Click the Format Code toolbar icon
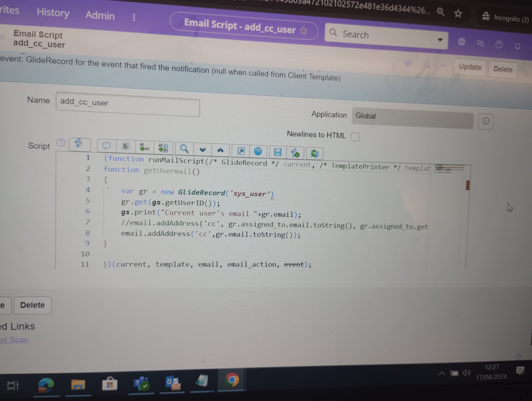Image resolution: width=532 pixels, height=401 pixels. [126, 146]
